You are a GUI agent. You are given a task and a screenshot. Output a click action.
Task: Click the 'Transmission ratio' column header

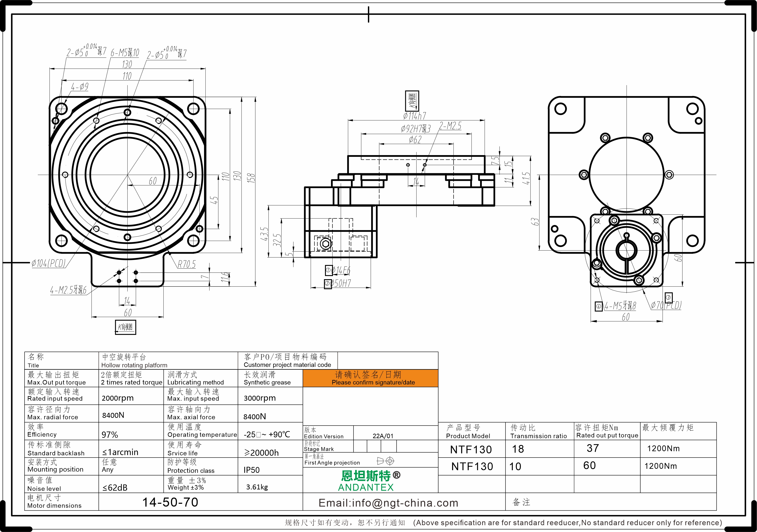click(540, 431)
